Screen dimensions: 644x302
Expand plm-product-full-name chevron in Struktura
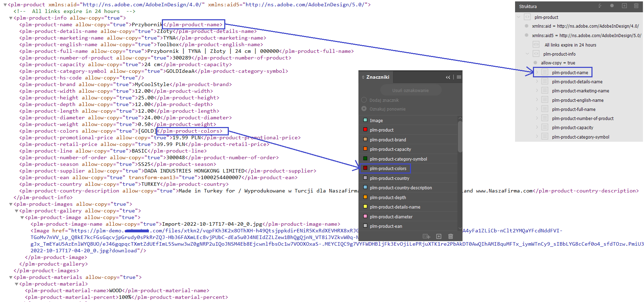[x=537, y=109]
